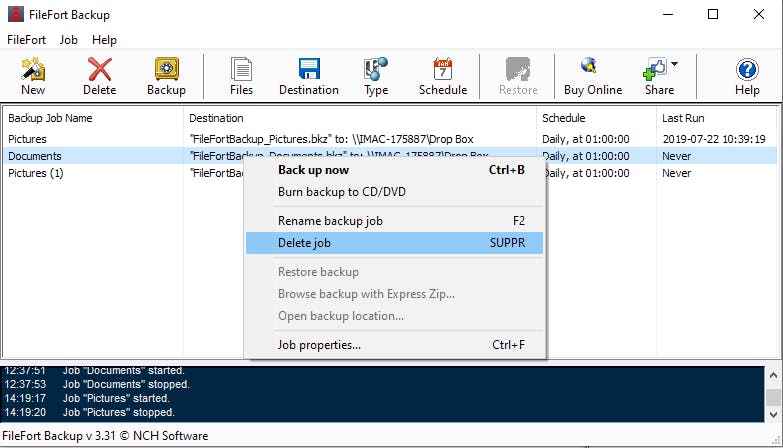Choose Back up now from context menu
The height and width of the screenshot is (448, 783).
(394, 170)
